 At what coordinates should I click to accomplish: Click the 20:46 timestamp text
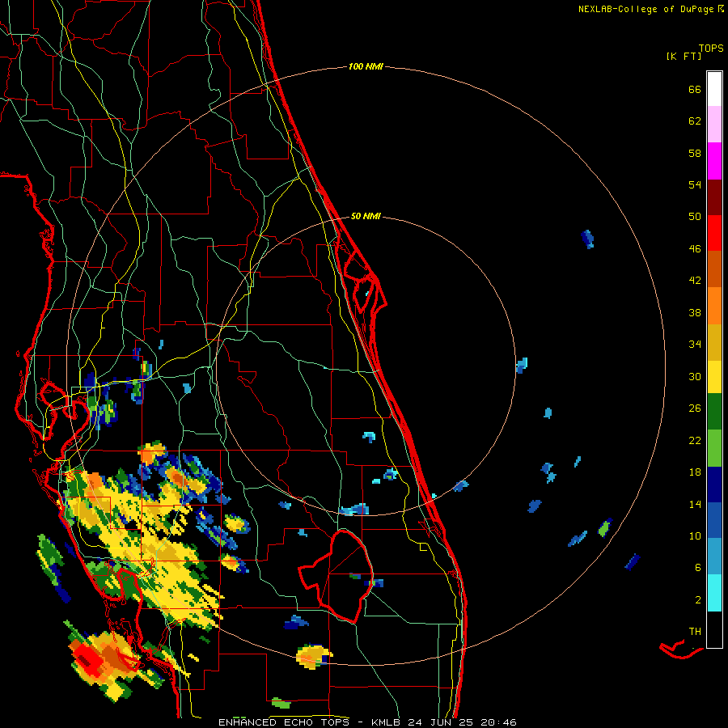(499, 722)
